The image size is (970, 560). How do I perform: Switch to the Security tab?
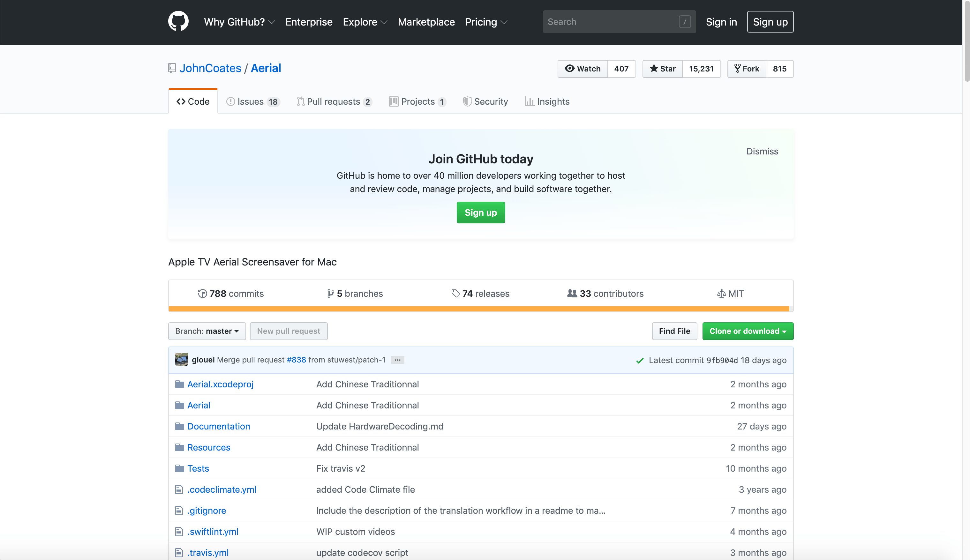point(485,101)
